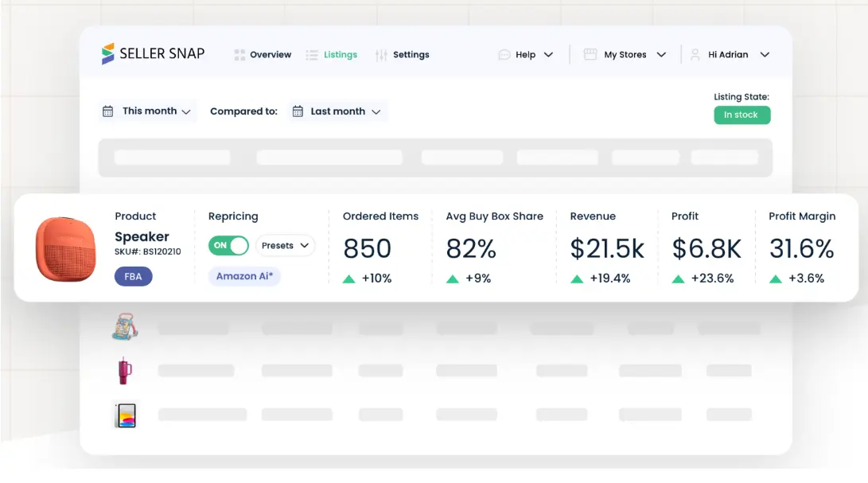Expand the Help dropdown chevron

pyautogui.click(x=549, y=55)
